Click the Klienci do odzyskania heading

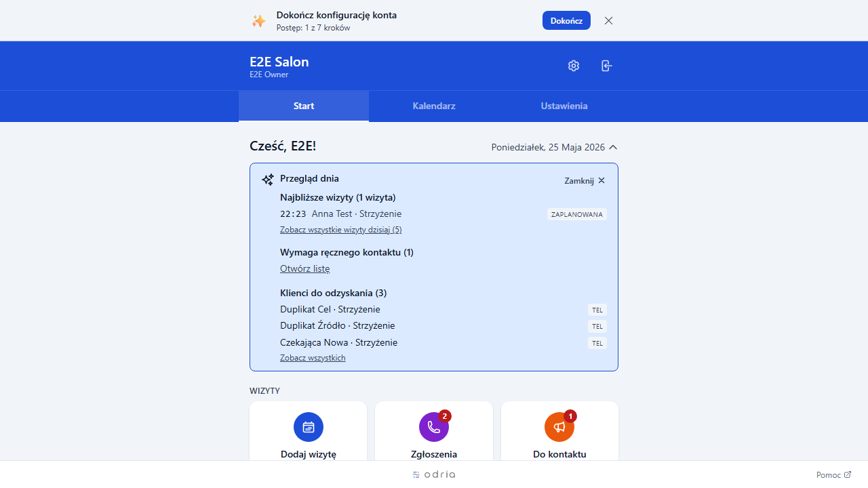click(334, 293)
